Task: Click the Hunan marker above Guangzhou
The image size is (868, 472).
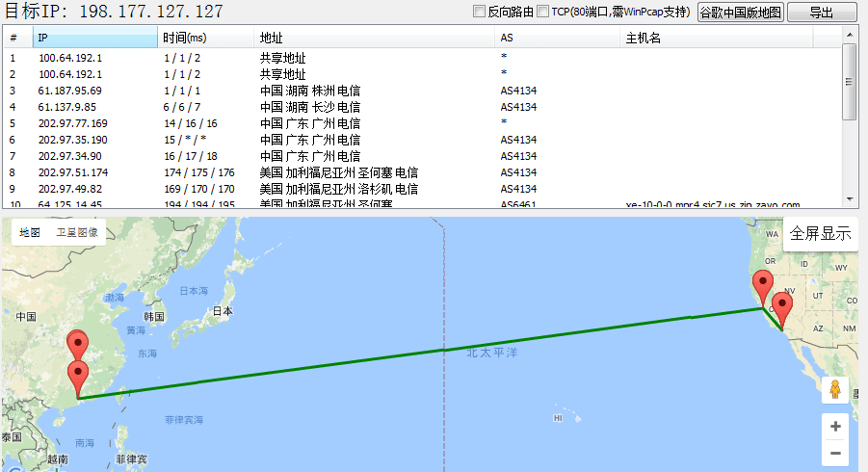Action: 77,347
